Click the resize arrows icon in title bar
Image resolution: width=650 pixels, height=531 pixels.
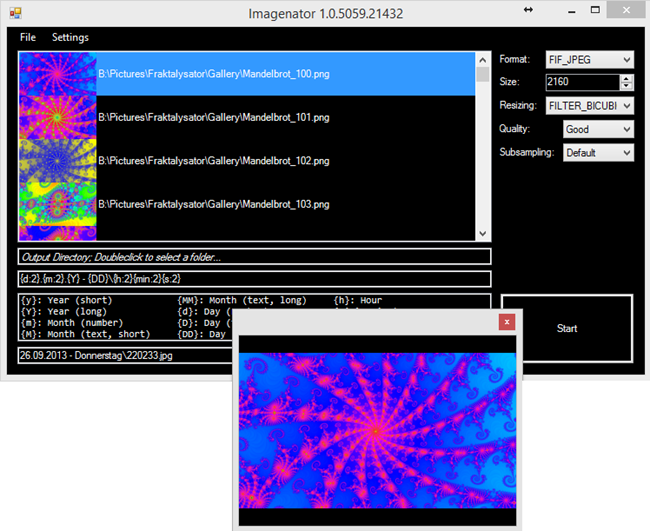tap(528, 10)
